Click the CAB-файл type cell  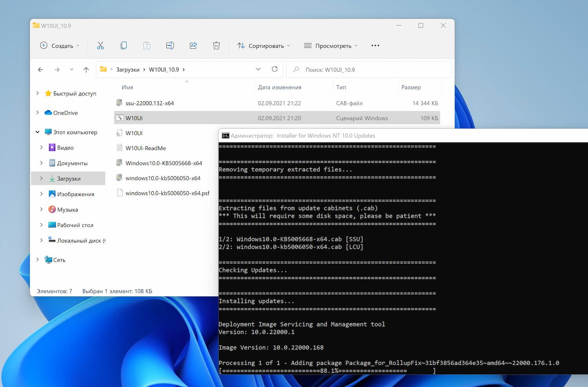click(x=349, y=103)
